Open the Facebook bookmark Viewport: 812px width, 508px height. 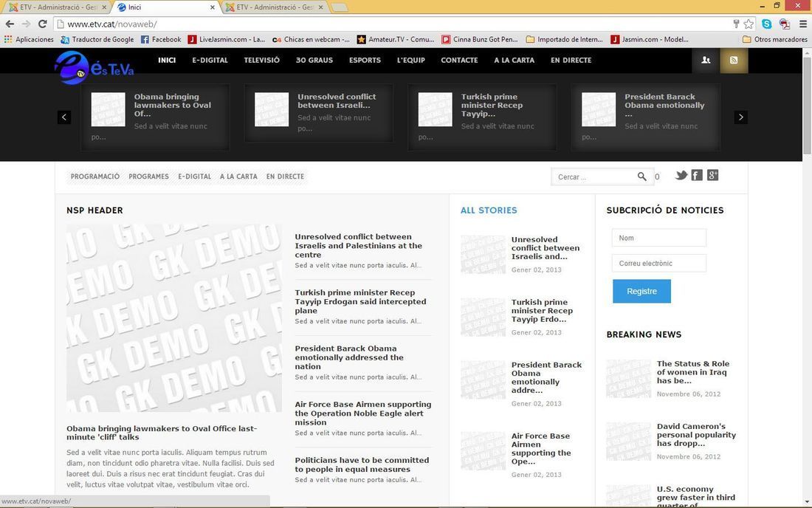pos(160,39)
